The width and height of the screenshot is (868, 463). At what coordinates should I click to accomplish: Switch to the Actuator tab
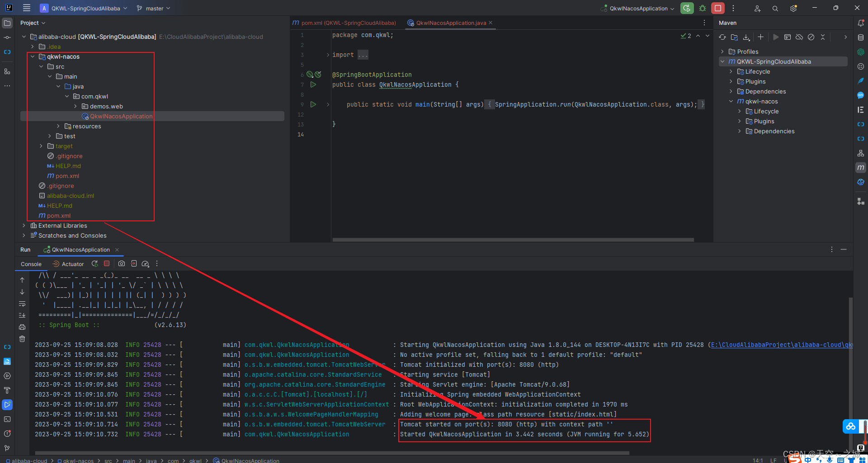pos(68,264)
